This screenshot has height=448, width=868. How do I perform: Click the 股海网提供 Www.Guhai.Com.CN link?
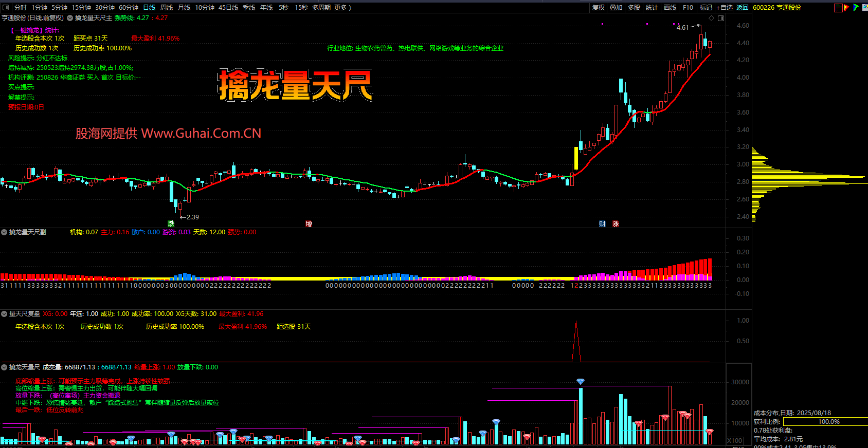[169, 134]
